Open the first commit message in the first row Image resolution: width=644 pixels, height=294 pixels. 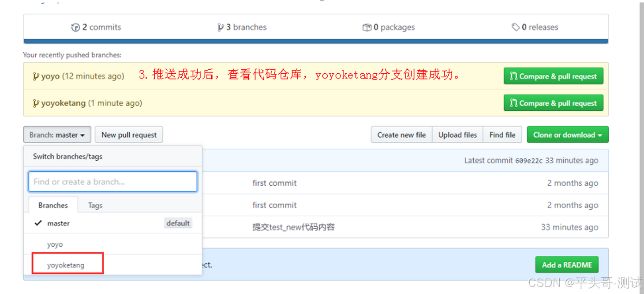[x=274, y=183]
